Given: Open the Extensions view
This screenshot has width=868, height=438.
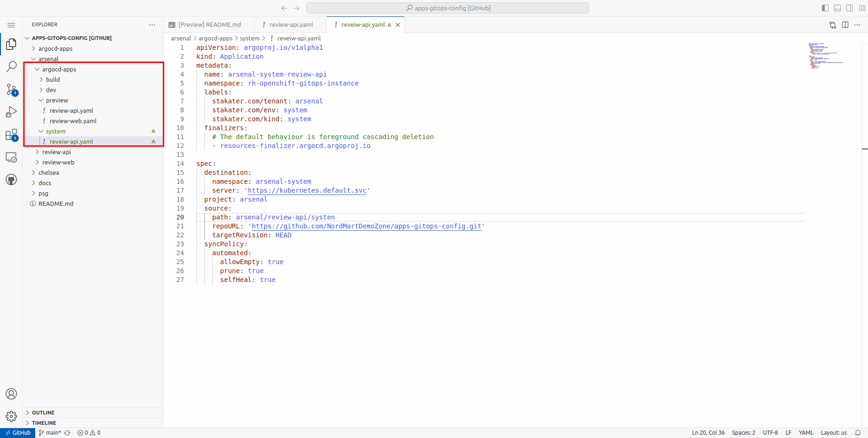Looking at the screenshot, I should [x=11, y=135].
